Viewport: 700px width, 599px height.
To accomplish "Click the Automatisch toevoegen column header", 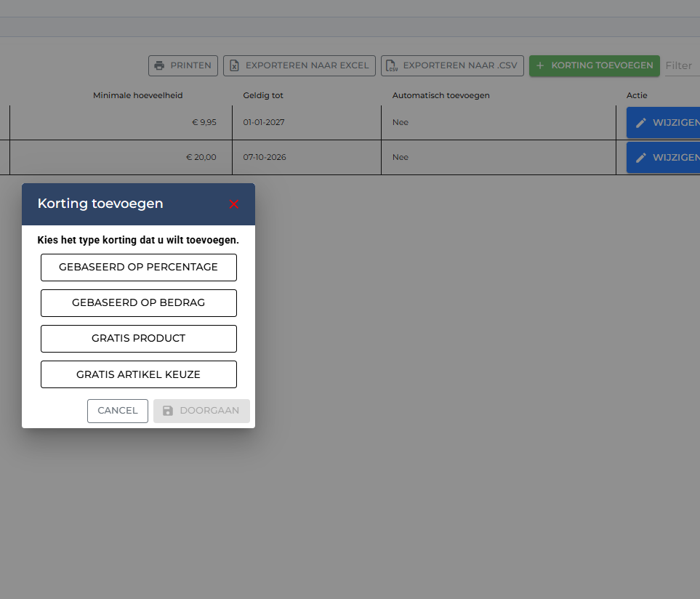I will (440, 95).
